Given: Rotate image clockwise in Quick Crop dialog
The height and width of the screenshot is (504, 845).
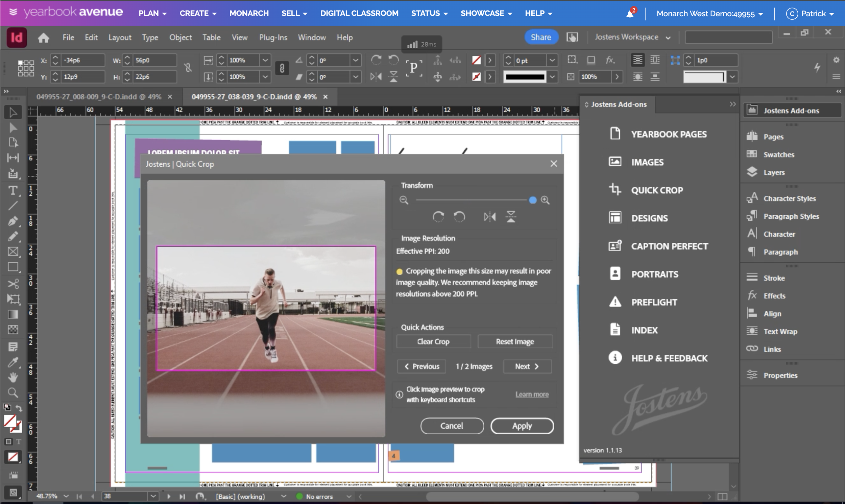Looking at the screenshot, I should point(438,217).
